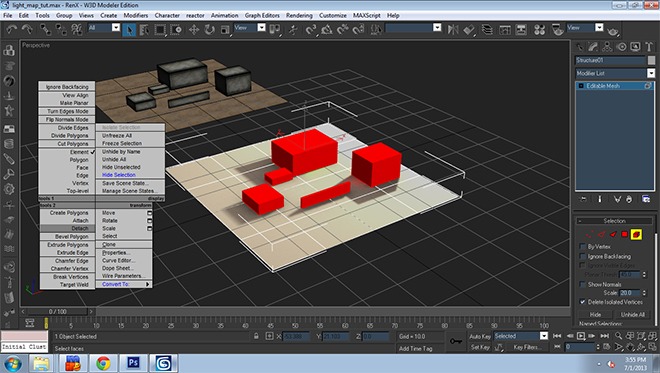Viewport: 660px width, 373px height.
Task: Click the X coordinate input field
Action: point(295,336)
